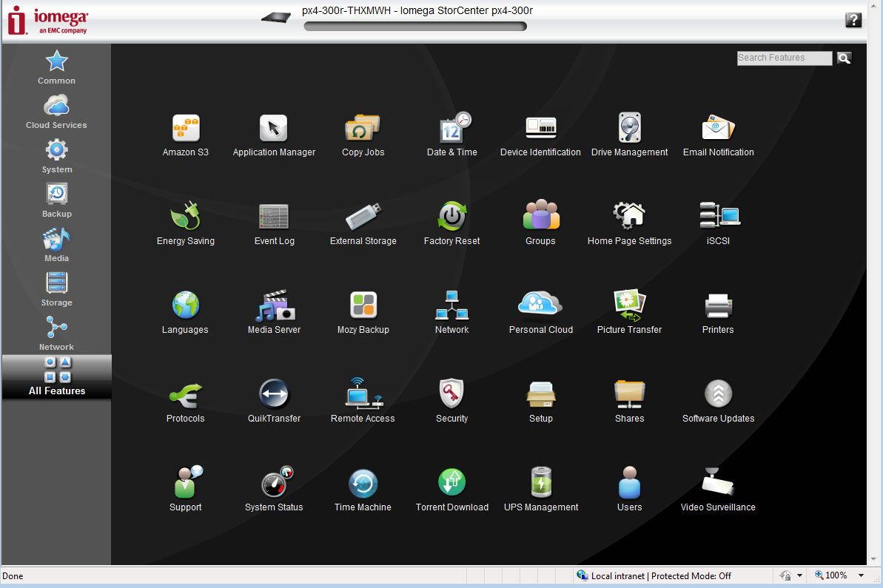Viewport: 883px width, 588px height.
Task: Switch to the Common category in the sidebar
Action: (x=56, y=67)
